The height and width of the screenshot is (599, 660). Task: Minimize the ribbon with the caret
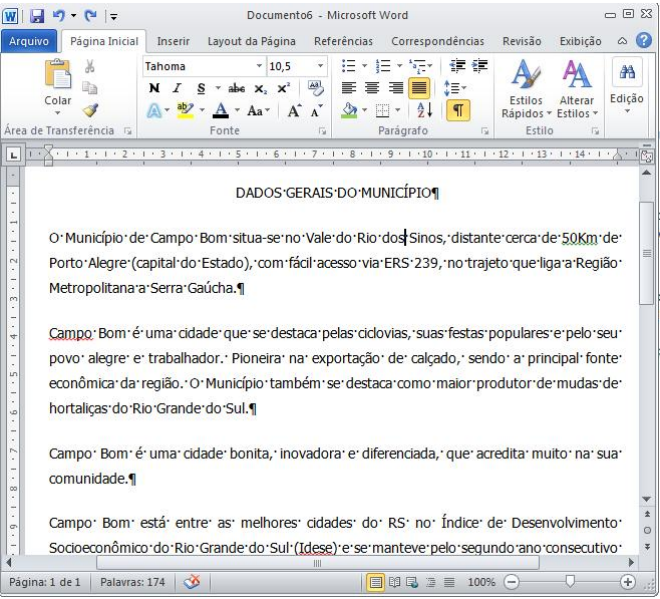[622, 41]
